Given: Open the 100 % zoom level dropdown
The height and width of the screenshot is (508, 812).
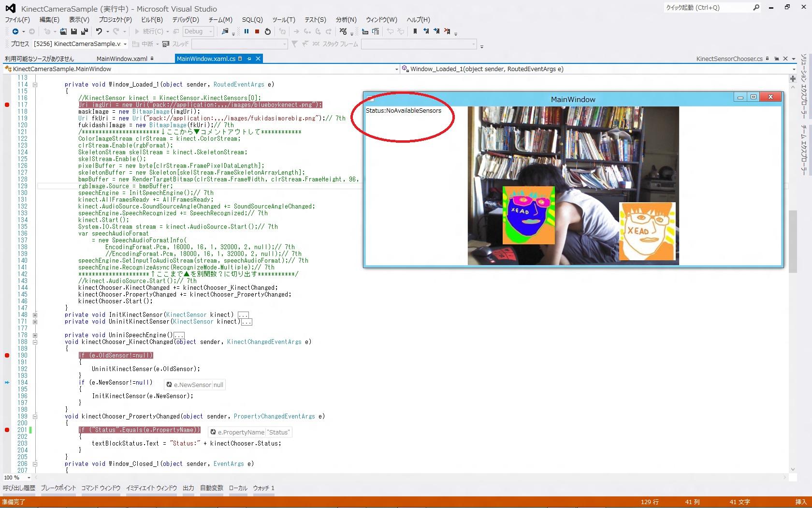Looking at the screenshot, I should tap(29, 478).
